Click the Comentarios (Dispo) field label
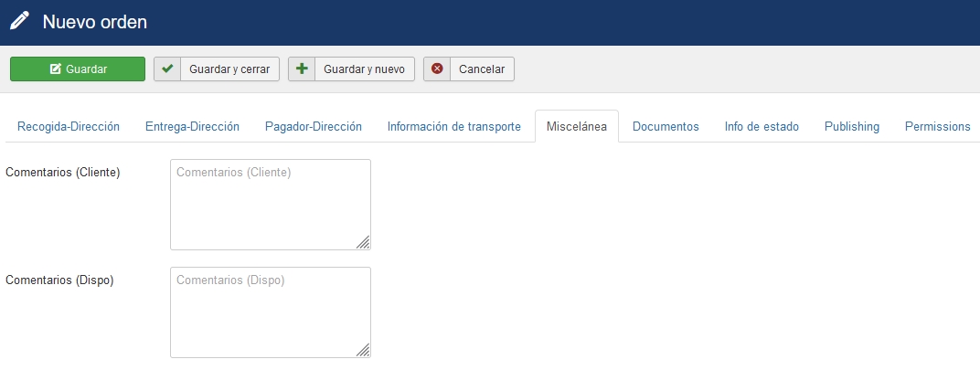The width and height of the screenshot is (980, 370). [59, 280]
